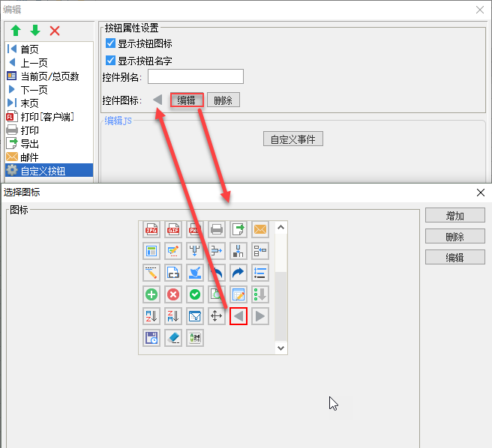Viewport: 492px width, 448px height.
Task: Pick the gray left triangle icon
Action: click(x=238, y=316)
